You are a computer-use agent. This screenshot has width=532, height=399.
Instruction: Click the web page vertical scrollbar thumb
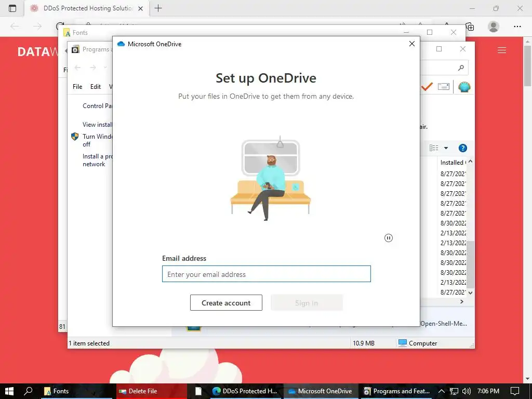coord(527,65)
